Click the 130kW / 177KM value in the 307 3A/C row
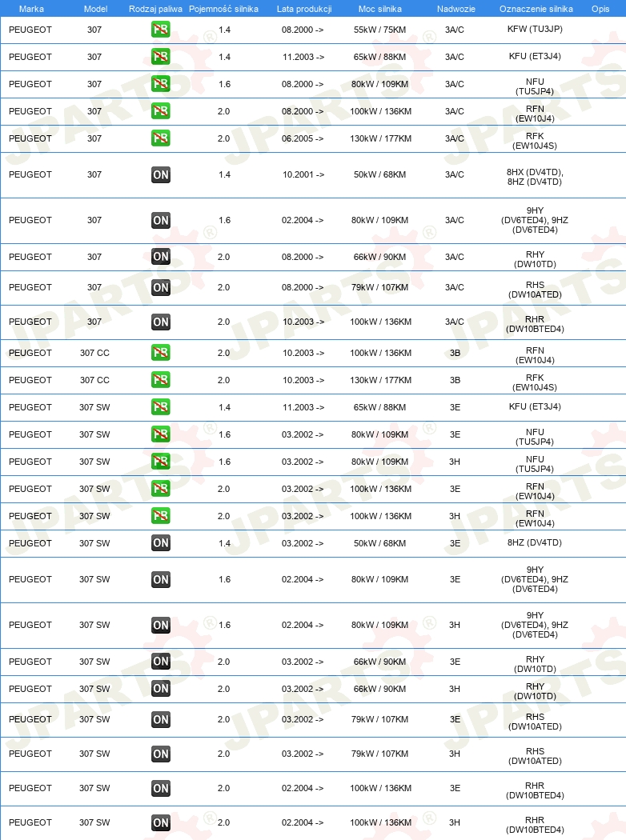The width and height of the screenshot is (626, 840). pyautogui.click(x=380, y=138)
